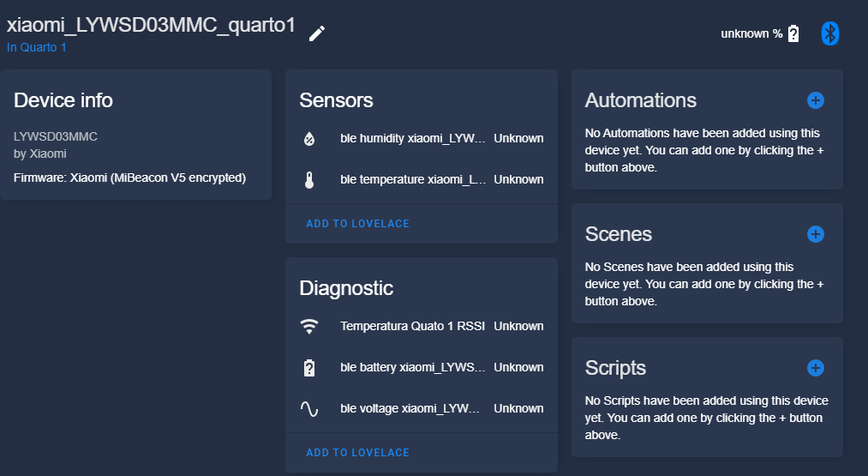The width and height of the screenshot is (868, 476).
Task: Open the ble temperature sensor entity
Action: tap(422, 179)
